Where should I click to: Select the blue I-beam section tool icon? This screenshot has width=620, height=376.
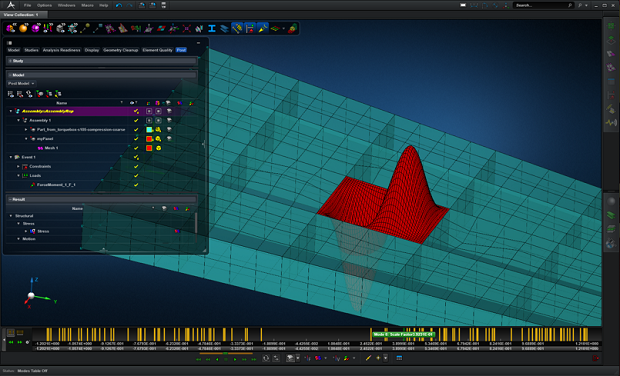pyautogui.click(x=212, y=28)
